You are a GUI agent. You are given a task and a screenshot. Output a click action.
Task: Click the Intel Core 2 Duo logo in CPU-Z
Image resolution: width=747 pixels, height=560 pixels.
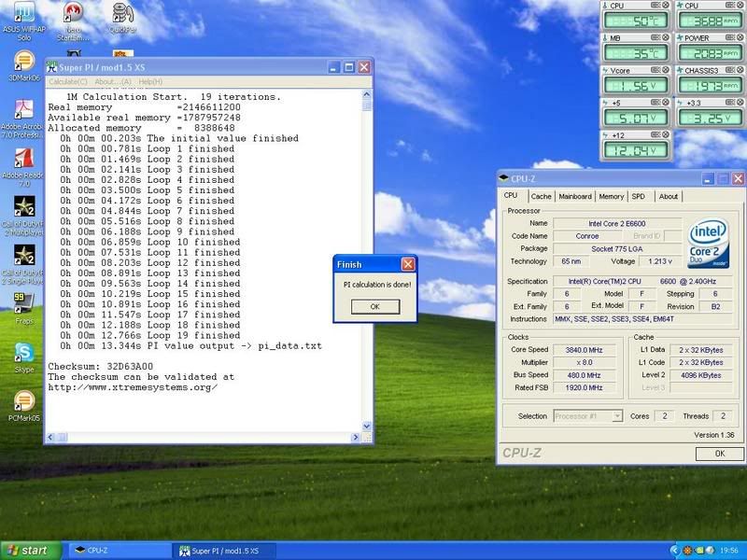pyautogui.click(x=708, y=243)
